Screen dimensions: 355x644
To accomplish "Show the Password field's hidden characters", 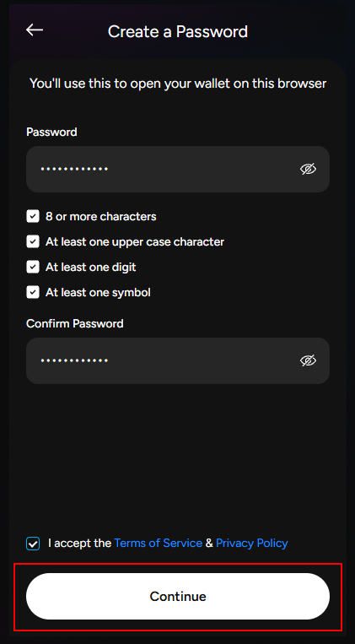I will coord(308,169).
